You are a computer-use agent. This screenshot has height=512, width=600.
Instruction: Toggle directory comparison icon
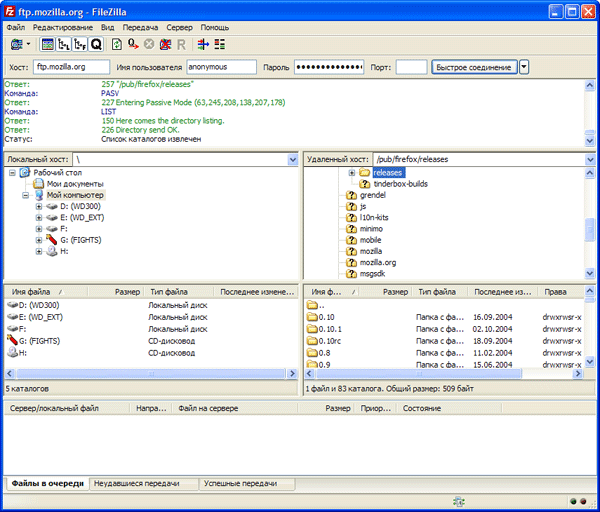(220, 44)
